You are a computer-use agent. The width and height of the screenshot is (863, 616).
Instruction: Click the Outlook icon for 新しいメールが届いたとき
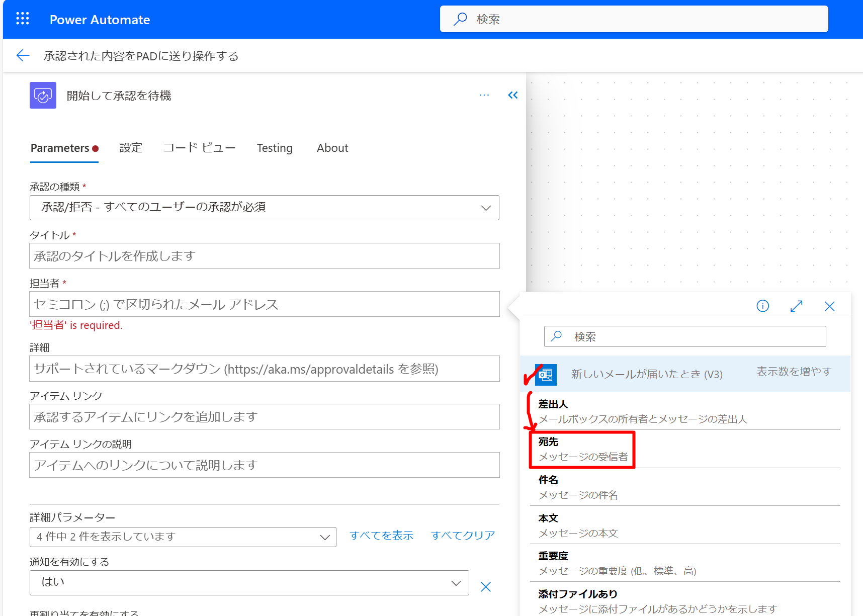[546, 375]
